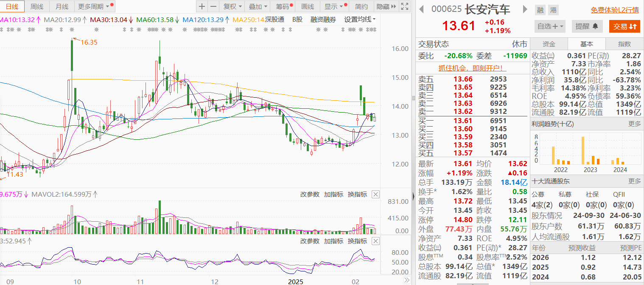Click the 免费体验L2行情 link
644x285 pixels.
pos(615,10)
